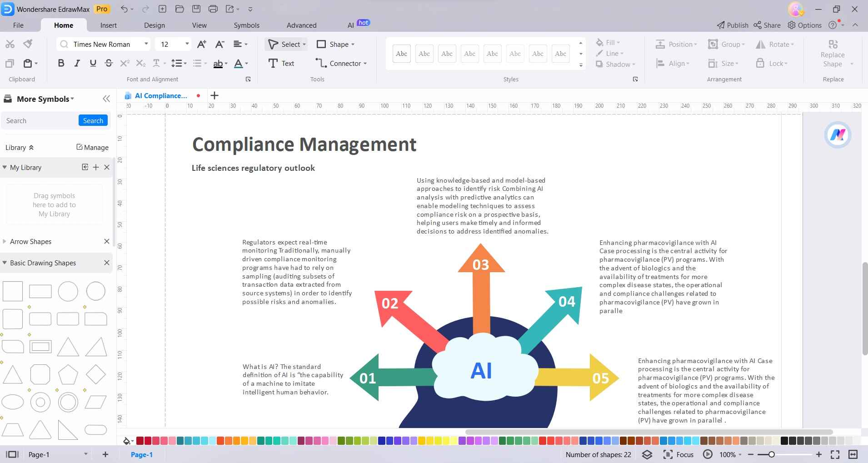Click the Undo arrow icon
Screen dimensions: 868x463
[x=125, y=9]
